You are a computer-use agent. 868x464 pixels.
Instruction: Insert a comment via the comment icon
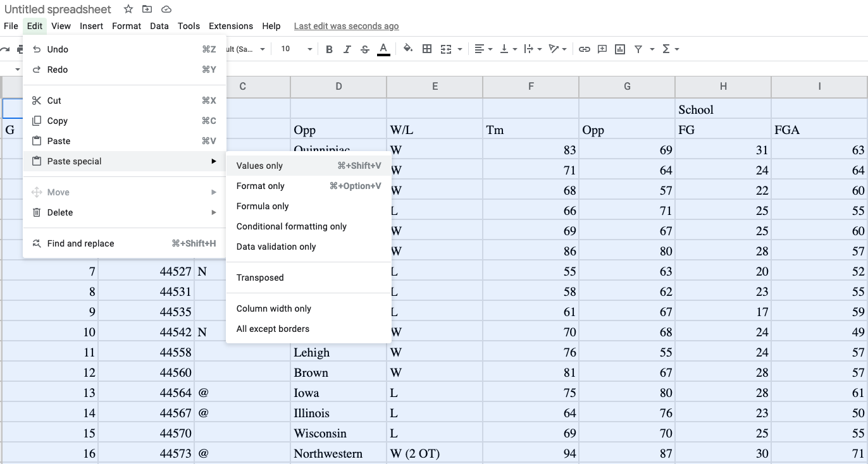point(602,49)
